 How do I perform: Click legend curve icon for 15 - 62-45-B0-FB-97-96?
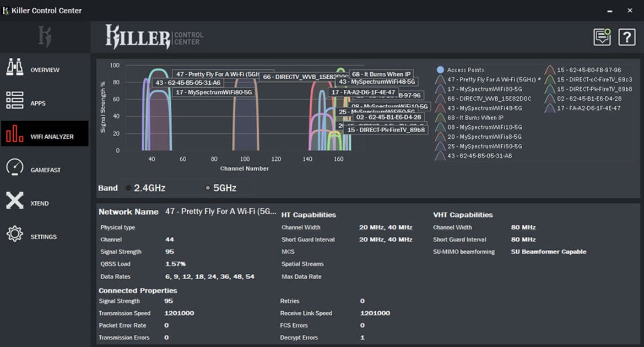[x=550, y=70]
